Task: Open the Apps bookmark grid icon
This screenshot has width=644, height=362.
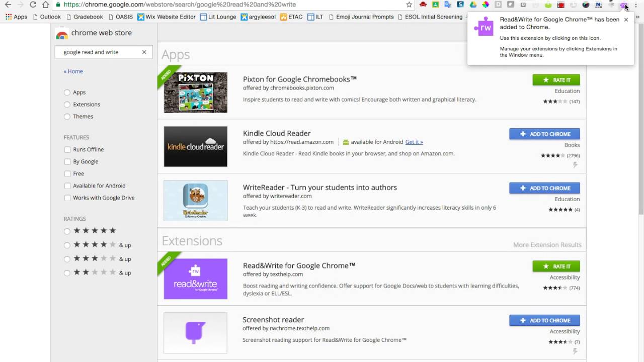Action: [9, 17]
